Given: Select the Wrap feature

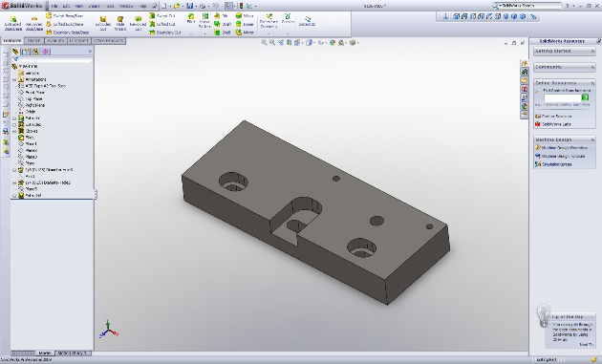Looking at the screenshot, I should (x=245, y=15).
